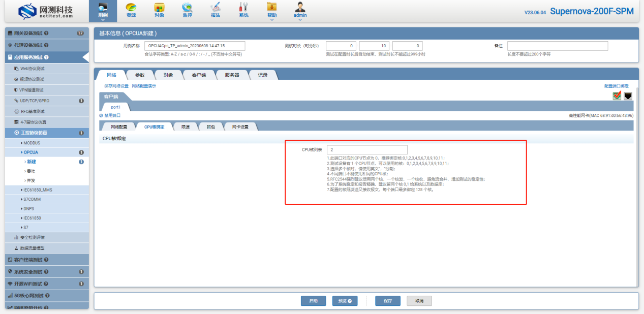Click the 保存 (Save) button

tap(388, 301)
